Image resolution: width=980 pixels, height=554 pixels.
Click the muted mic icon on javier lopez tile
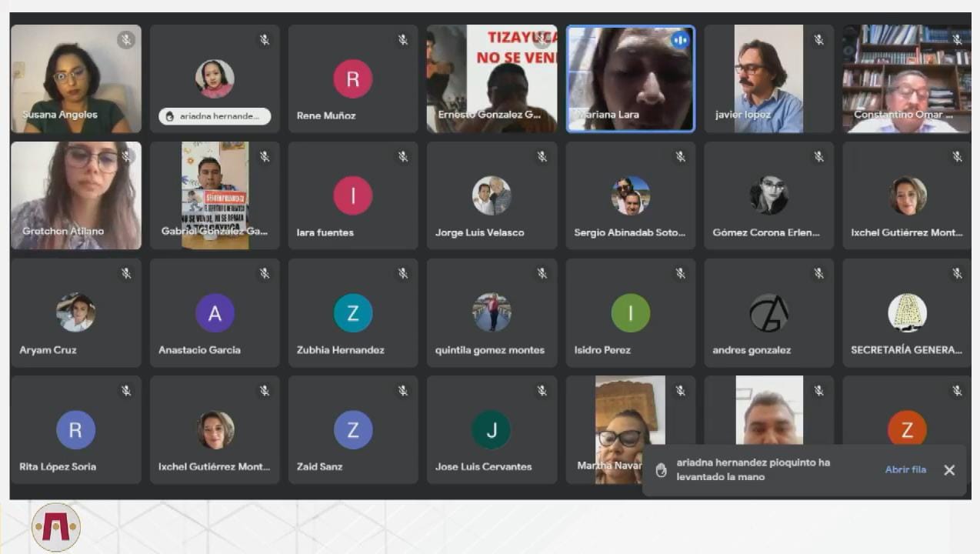pyautogui.click(x=818, y=40)
